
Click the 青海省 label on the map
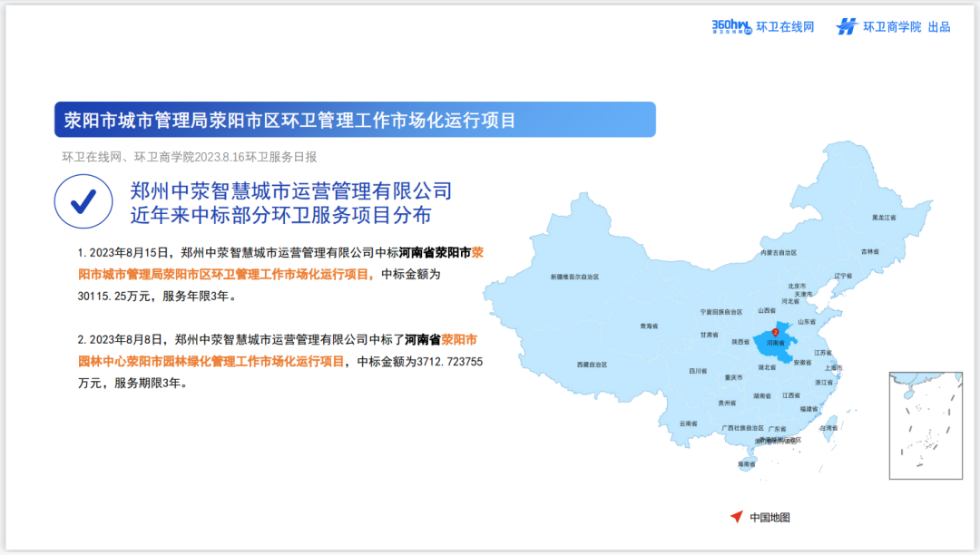click(649, 326)
